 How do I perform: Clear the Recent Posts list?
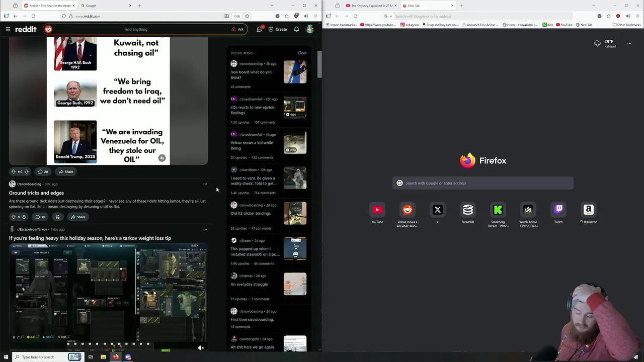[302, 53]
